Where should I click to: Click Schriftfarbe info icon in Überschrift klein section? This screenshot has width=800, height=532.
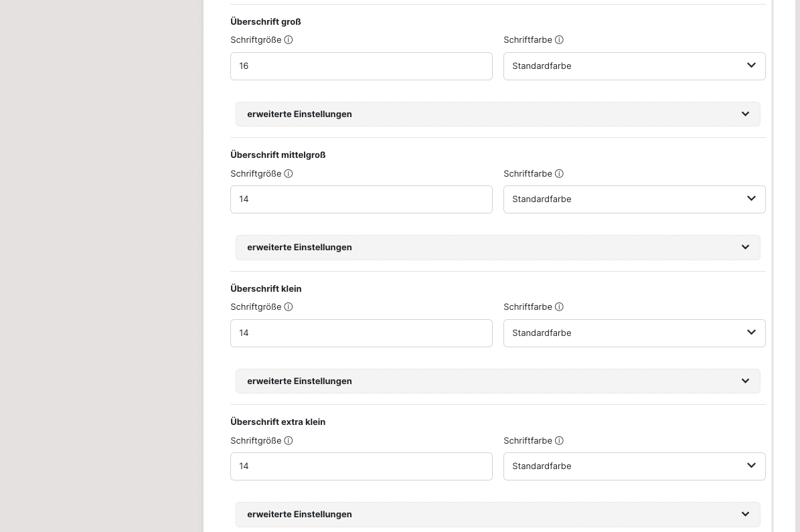coord(559,307)
